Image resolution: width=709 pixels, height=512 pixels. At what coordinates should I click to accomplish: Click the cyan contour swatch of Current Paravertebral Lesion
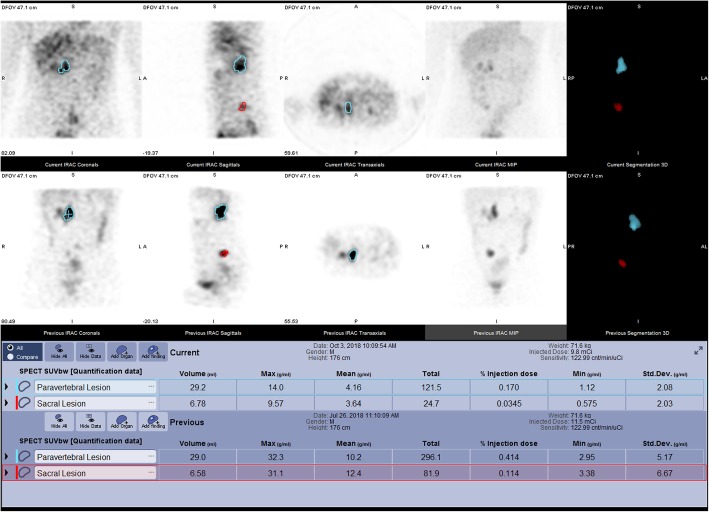click(24, 387)
